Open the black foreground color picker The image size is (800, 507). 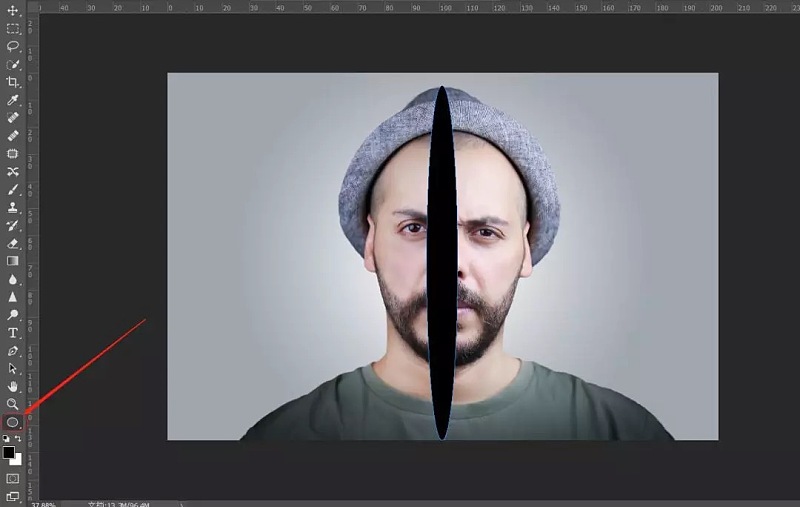pos(8,452)
